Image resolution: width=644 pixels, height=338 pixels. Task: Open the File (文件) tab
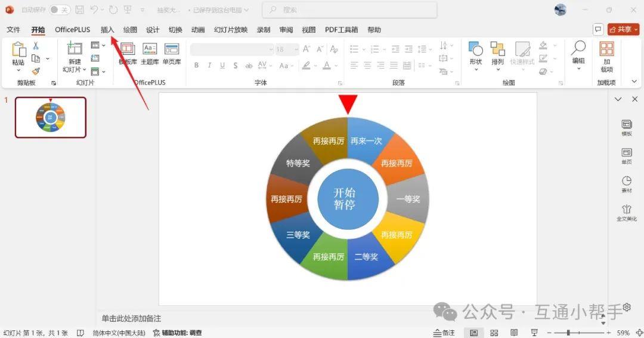tap(13, 30)
